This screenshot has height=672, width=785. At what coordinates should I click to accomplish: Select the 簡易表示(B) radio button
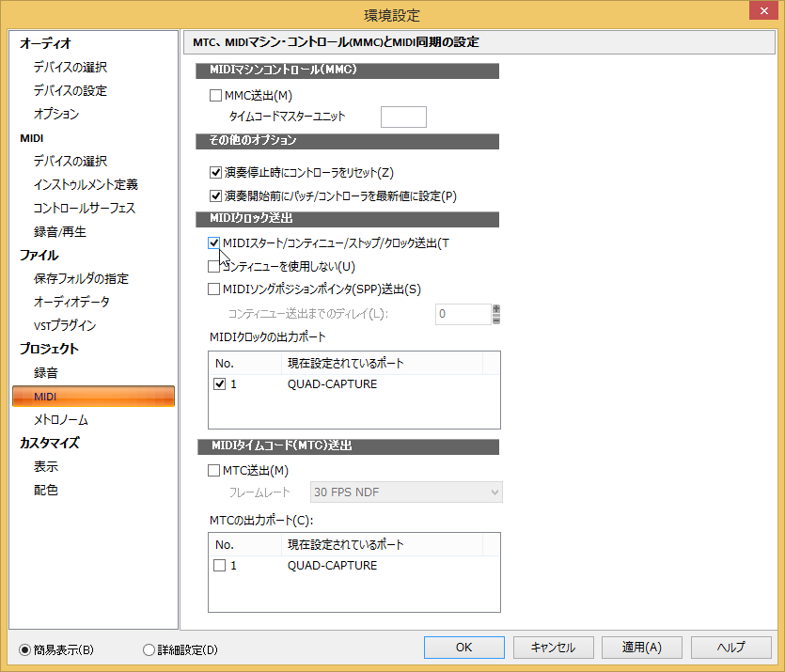click(x=24, y=650)
